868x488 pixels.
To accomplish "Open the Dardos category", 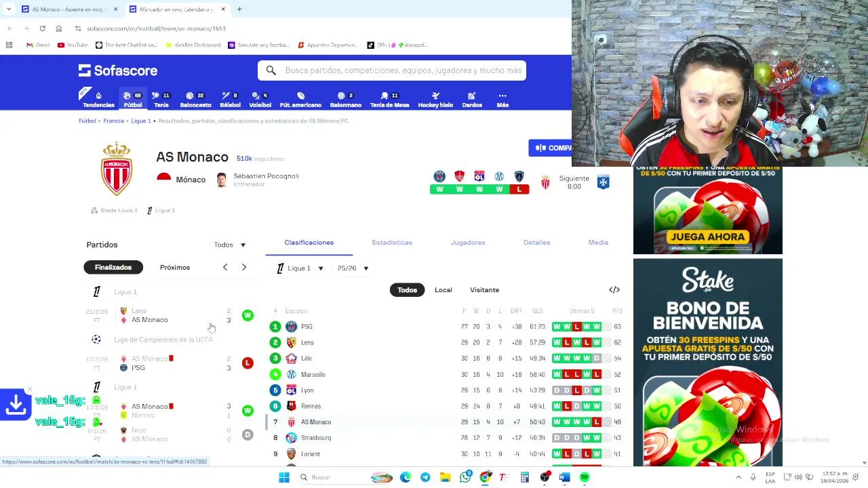I will pos(472,100).
